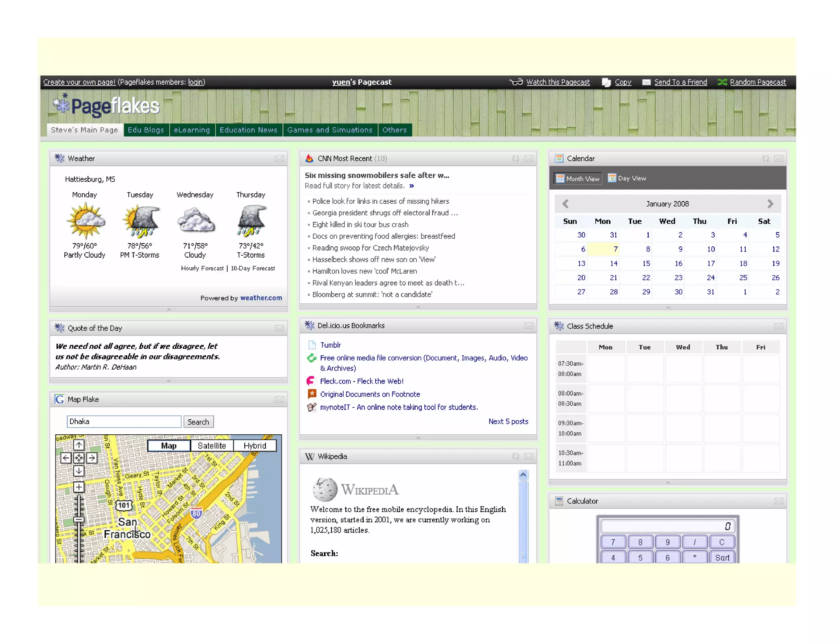Open Eight killed in ski tour bus crash
834x644 pixels.
click(x=360, y=225)
